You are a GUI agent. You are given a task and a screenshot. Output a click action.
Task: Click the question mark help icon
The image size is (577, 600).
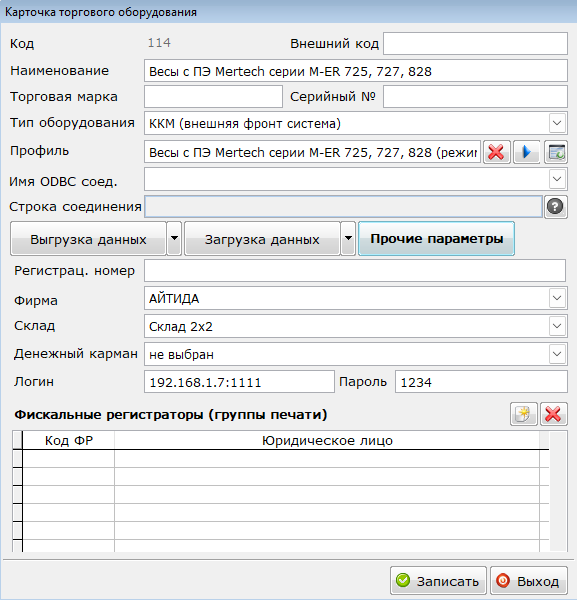[x=555, y=207]
